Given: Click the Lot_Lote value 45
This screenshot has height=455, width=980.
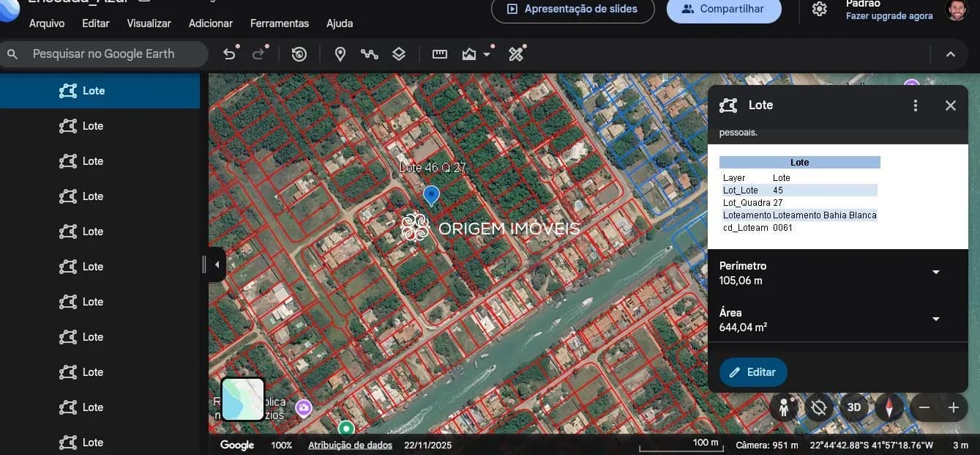Looking at the screenshot, I should [x=778, y=190].
